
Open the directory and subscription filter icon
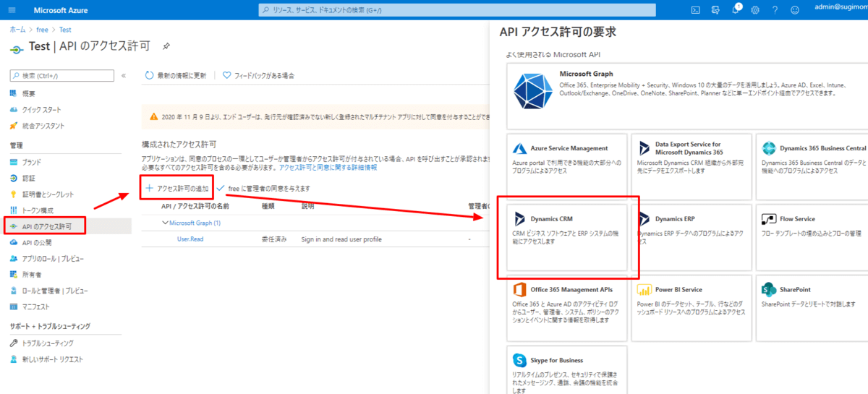(x=715, y=9)
